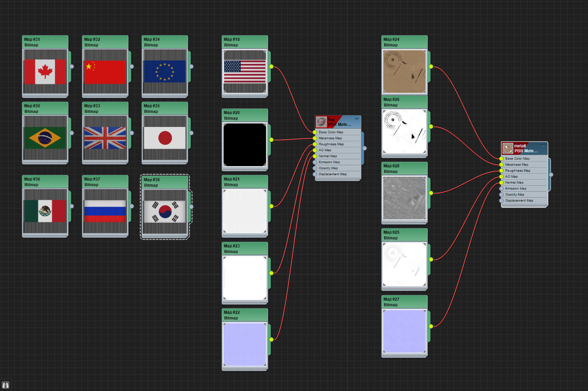This screenshot has width=588, height=391.
Task: Click the Map #18 node title
Action: coord(232,39)
